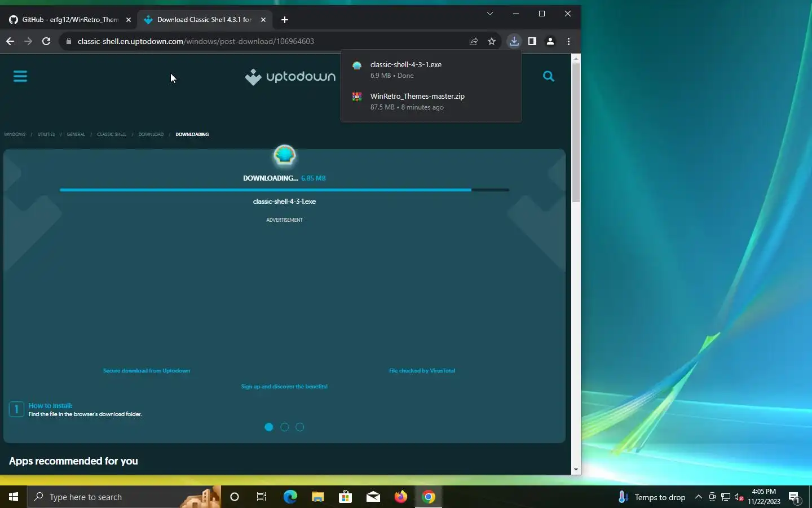The width and height of the screenshot is (812, 508).
Task: Launch Firefox from the taskbar
Action: (x=401, y=497)
